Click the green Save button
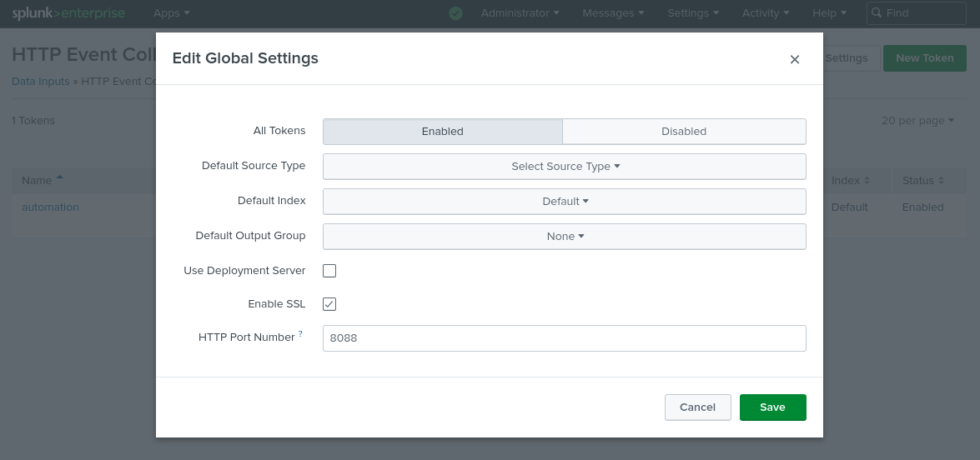This screenshot has height=460, width=980. tap(772, 407)
